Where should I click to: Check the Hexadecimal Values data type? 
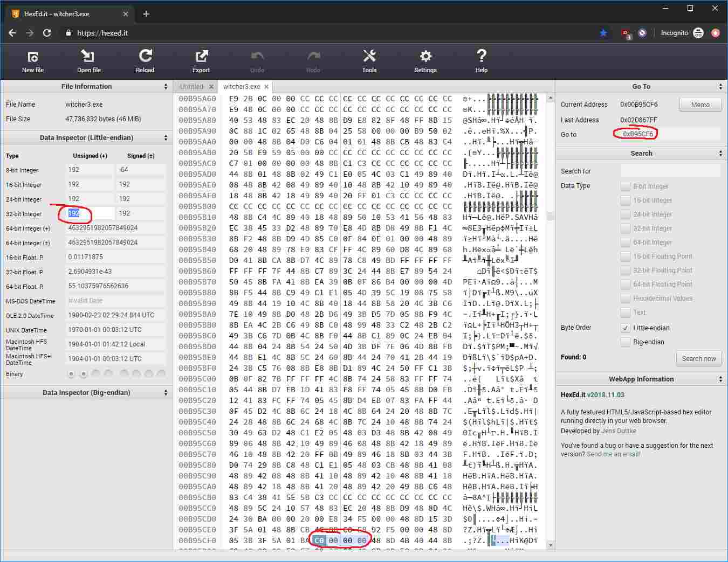(x=626, y=298)
